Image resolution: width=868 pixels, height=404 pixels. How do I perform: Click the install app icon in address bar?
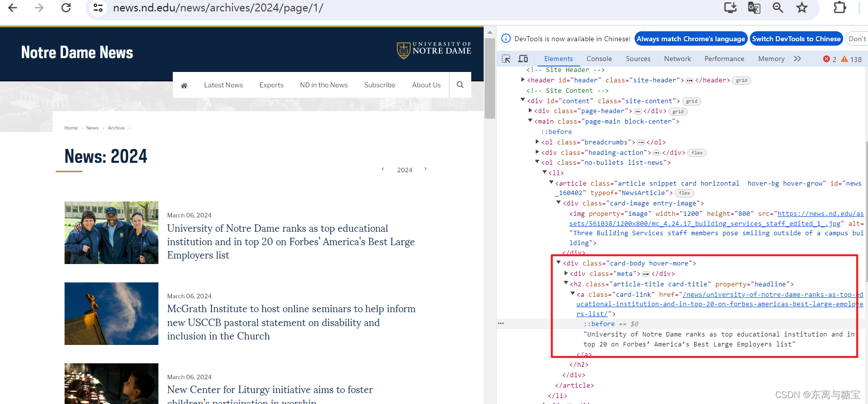(x=730, y=7)
